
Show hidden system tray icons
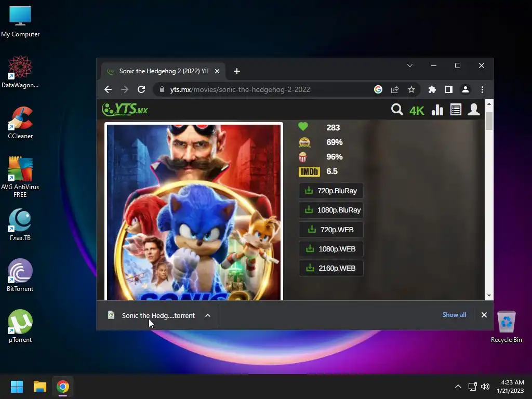tap(458, 387)
